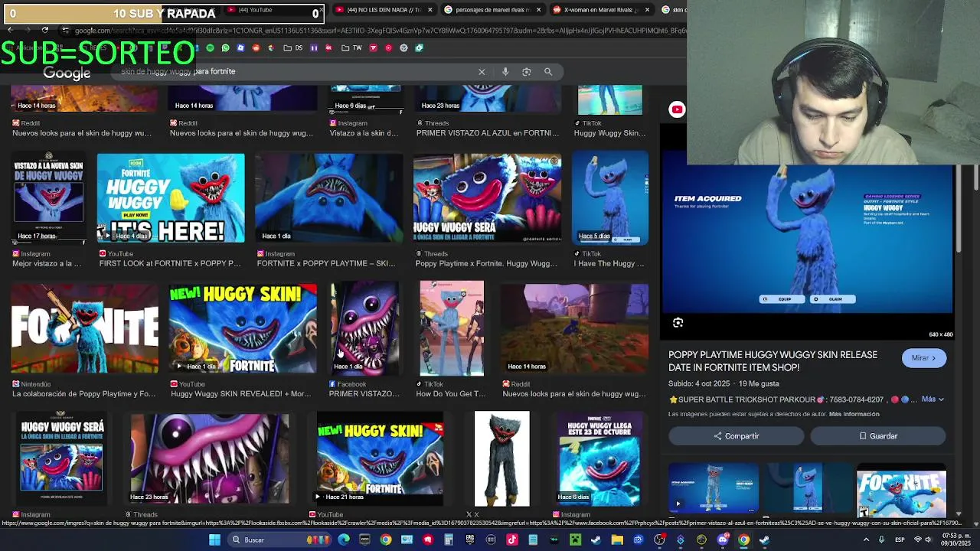This screenshot has height=551, width=980.
Task: Open Epic Games Launcher from taskbar
Action: click(469, 540)
